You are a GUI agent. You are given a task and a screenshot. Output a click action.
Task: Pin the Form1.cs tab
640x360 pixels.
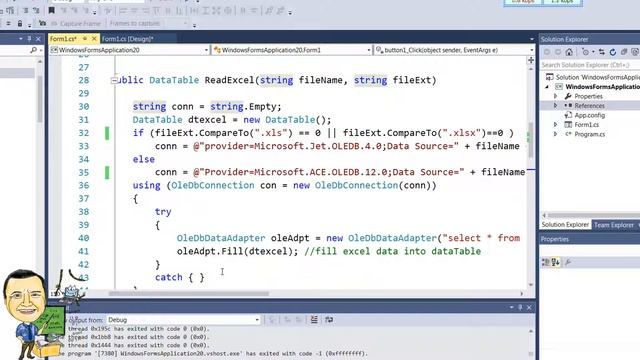coord(85,38)
